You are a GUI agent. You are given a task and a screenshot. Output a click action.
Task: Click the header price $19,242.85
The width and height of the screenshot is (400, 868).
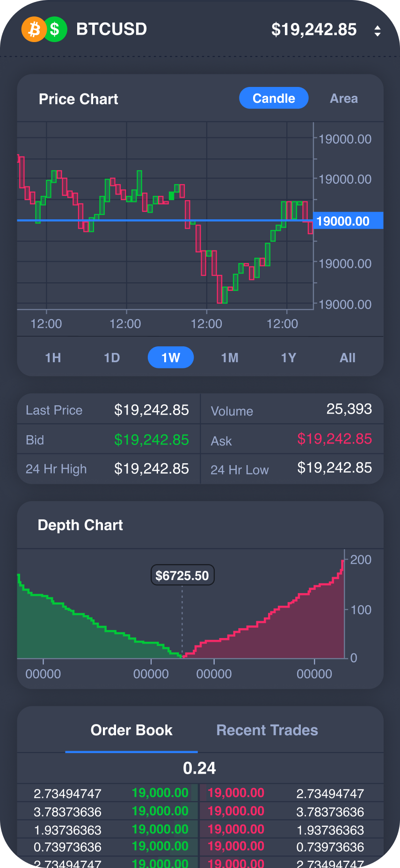point(314,29)
